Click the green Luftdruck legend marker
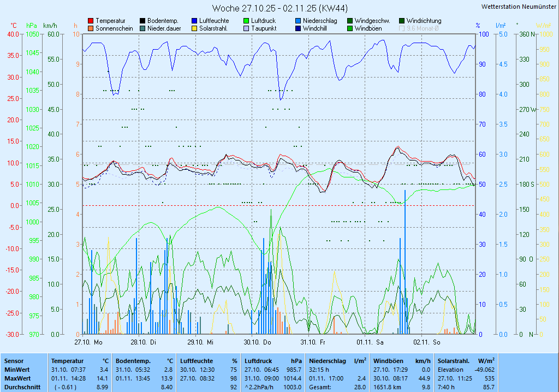 point(246,21)
